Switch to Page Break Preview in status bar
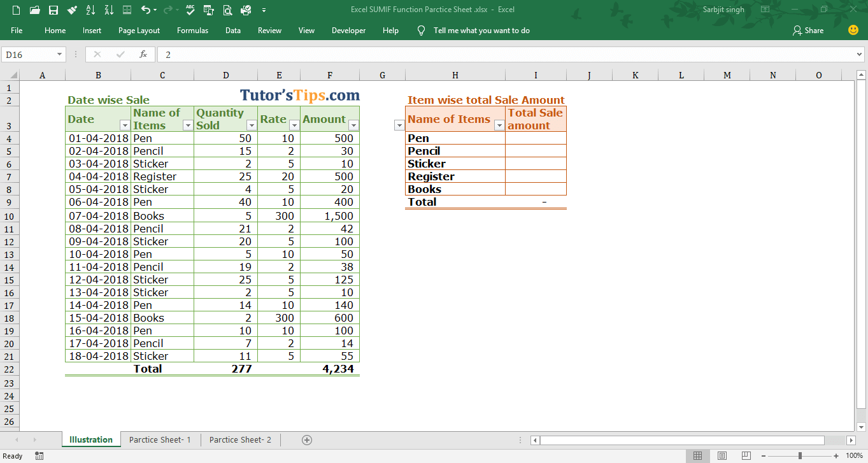 pos(746,456)
